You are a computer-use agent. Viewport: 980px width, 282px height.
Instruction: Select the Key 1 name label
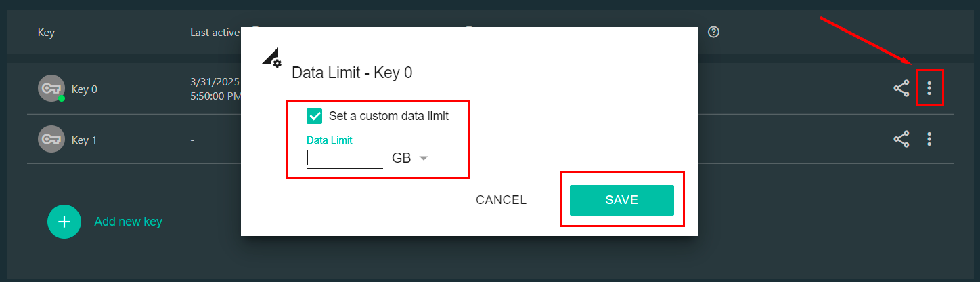[85, 140]
